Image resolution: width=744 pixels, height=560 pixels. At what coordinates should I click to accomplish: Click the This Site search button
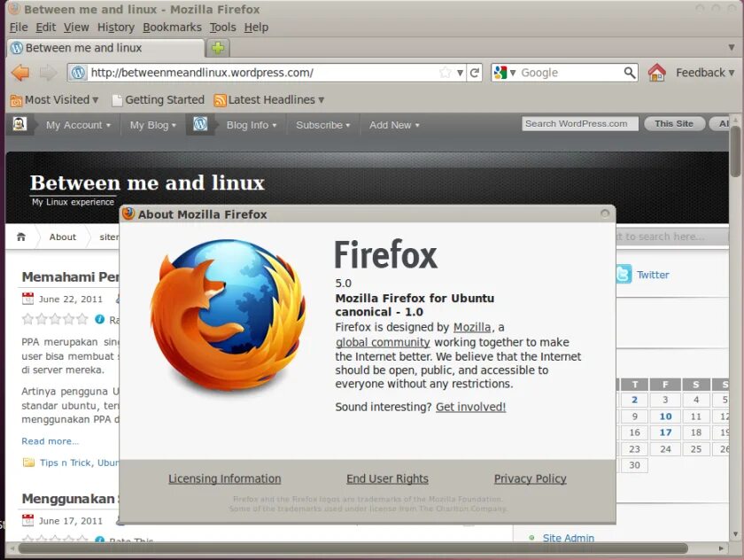(x=674, y=124)
